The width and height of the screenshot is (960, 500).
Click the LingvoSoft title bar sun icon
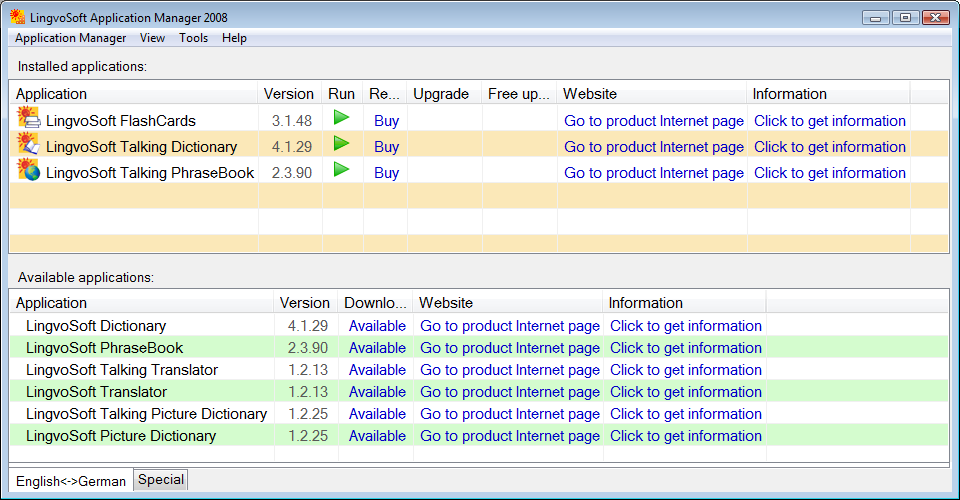click(x=18, y=17)
